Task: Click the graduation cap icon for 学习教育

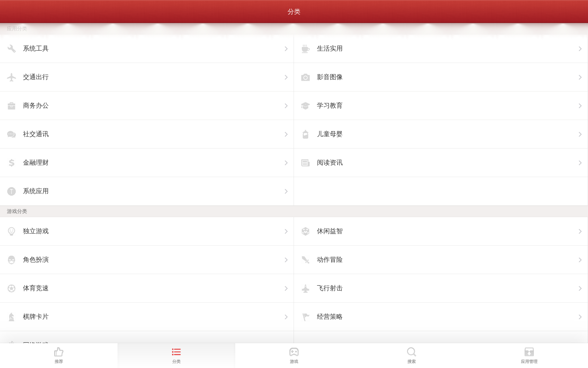Action: pyautogui.click(x=305, y=106)
